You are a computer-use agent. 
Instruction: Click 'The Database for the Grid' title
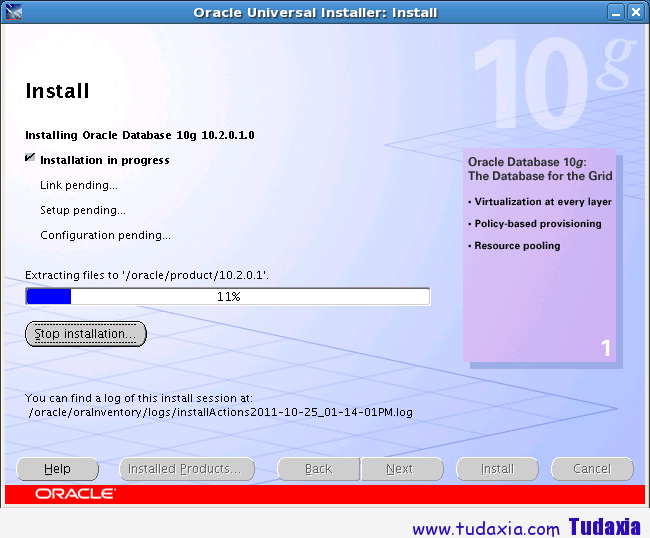[540, 176]
